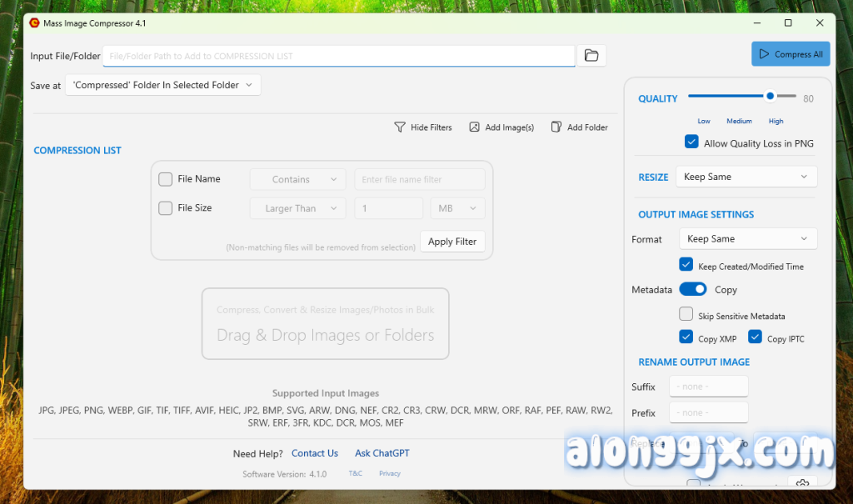Follow the Ask ChatGPT link
This screenshot has height=504, width=853.
click(382, 453)
